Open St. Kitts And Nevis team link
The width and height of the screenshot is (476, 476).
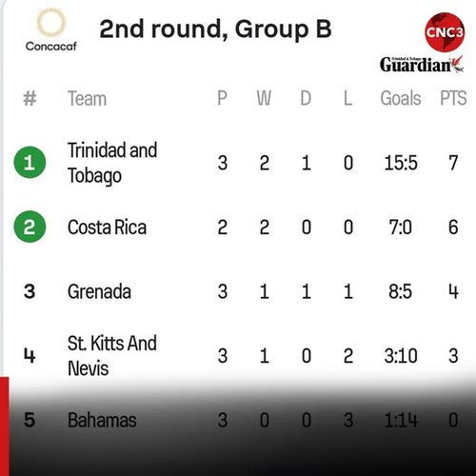pyautogui.click(x=112, y=356)
